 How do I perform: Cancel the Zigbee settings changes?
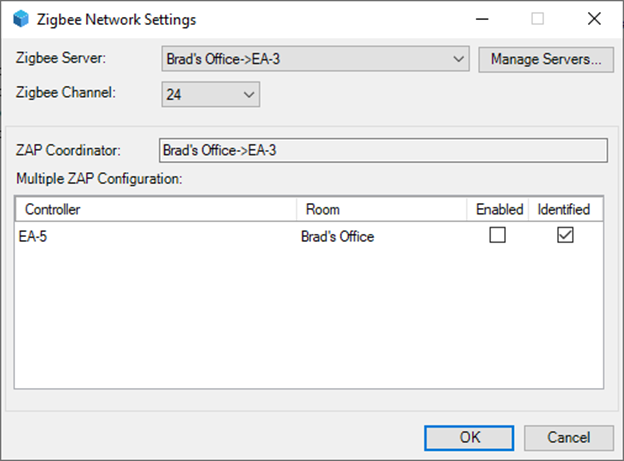[569, 438]
